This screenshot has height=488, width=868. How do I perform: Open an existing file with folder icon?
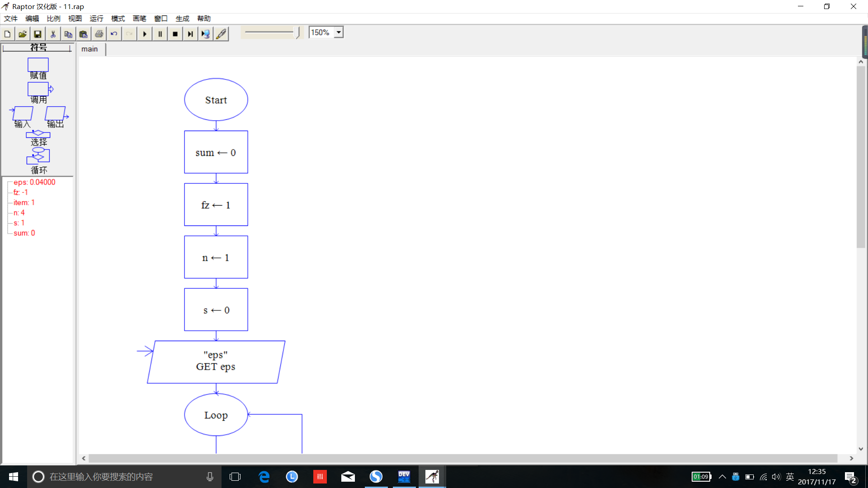[23, 34]
